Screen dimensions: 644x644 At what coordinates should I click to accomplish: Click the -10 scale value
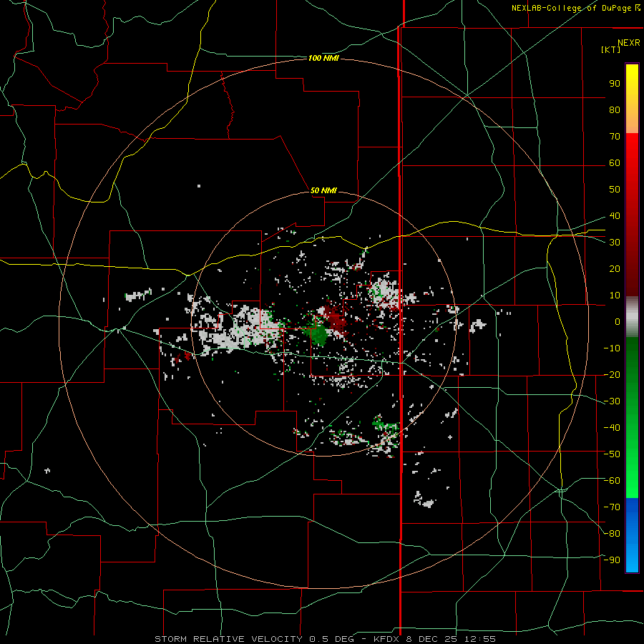click(x=612, y=348)
